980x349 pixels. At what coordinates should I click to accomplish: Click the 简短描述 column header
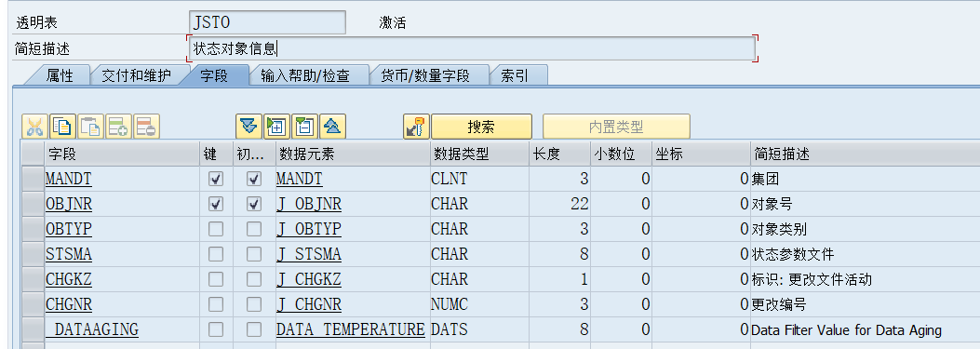865,154
